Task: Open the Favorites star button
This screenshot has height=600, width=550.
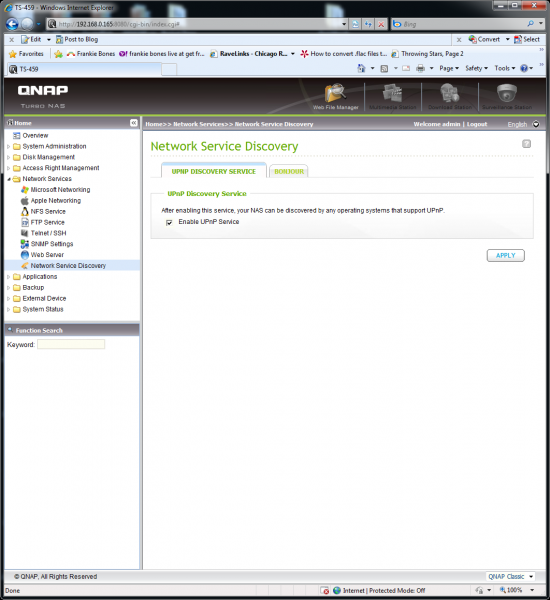Action: tap(26, 54)
